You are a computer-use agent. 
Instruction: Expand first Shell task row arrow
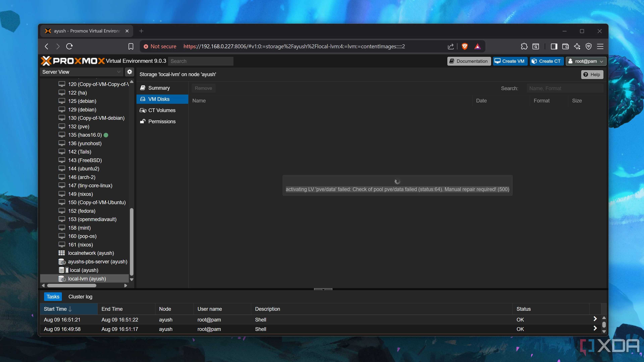tap(595, 319)
